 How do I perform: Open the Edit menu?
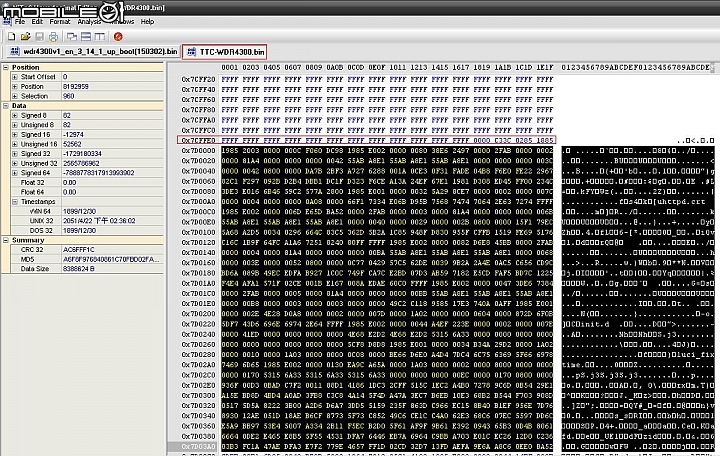(37, 22)
